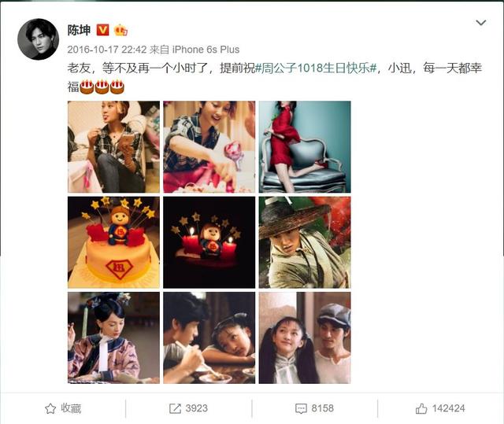Image resolution: width=504 pixels, height=424 pixels.
Task: Click the post timestamp 2016-10-17 22:42
Action: pos(107,50)
